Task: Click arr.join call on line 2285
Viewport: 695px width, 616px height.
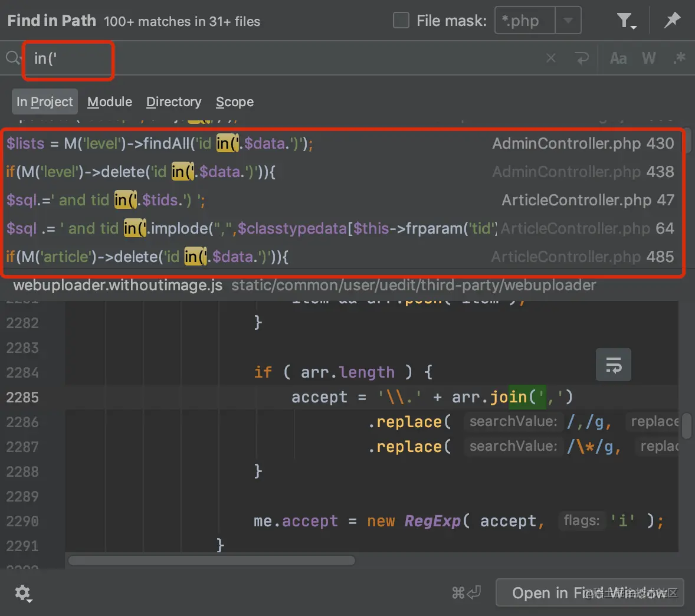Action: tap(512, 397)
